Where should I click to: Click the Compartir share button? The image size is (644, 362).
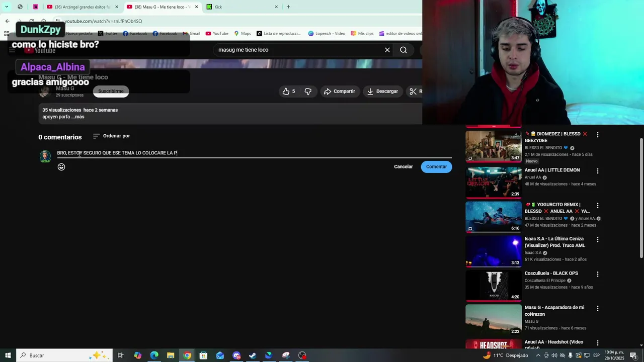pyautogui.click(x=340, y=91)
